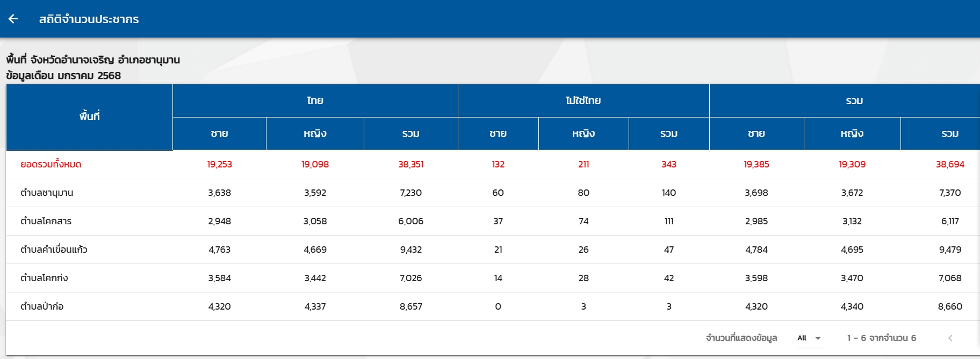Go to the previous page of results
The height and width of the screenshot is (359, 980).
950,338
